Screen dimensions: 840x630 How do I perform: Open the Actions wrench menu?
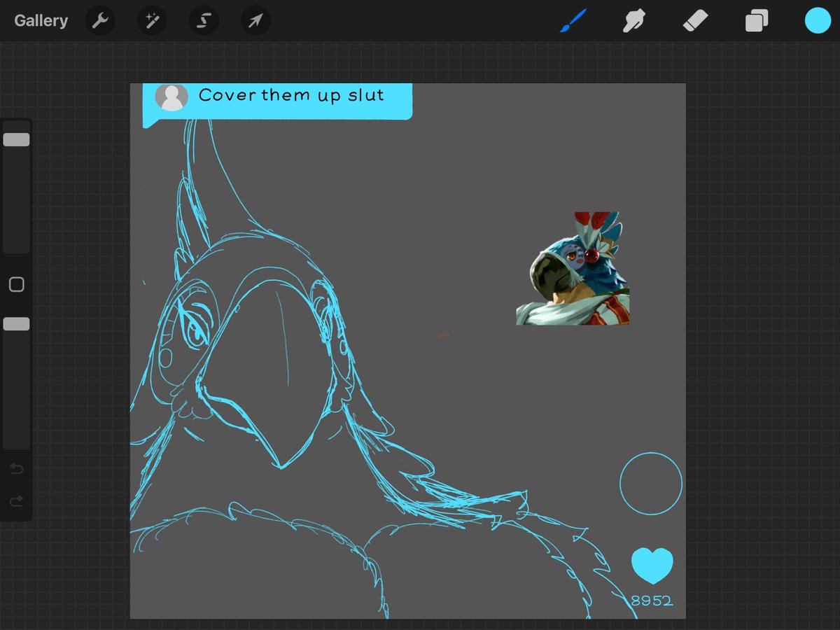pos(100,20)
